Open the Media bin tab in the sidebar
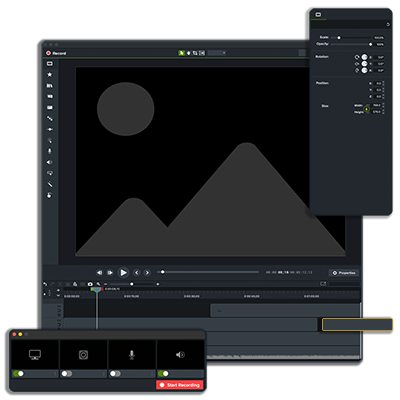The width and height of the screenshot is (400, 400). point(50,63)
